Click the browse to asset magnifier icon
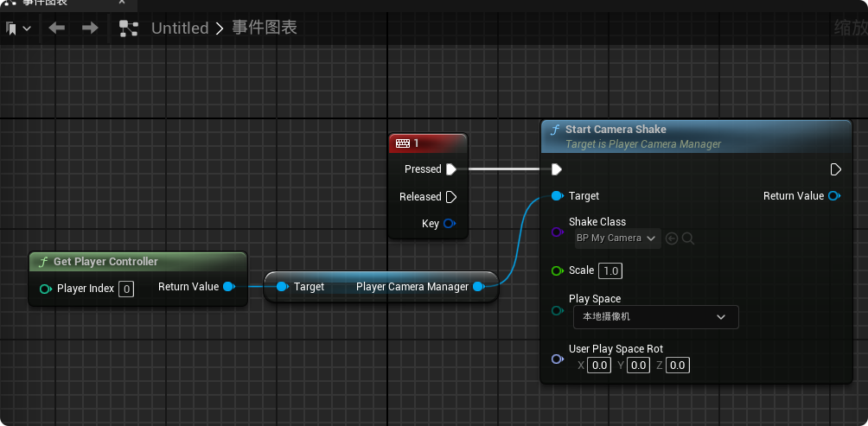This screenshot has width=868, height=426. coord(688,238)
